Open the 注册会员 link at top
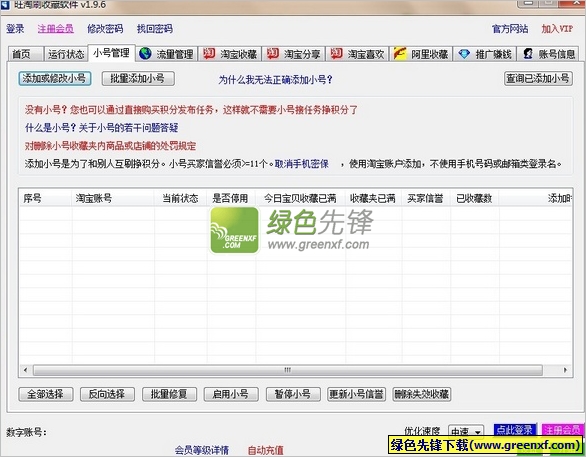586x457 pixels. pos(56,29)
